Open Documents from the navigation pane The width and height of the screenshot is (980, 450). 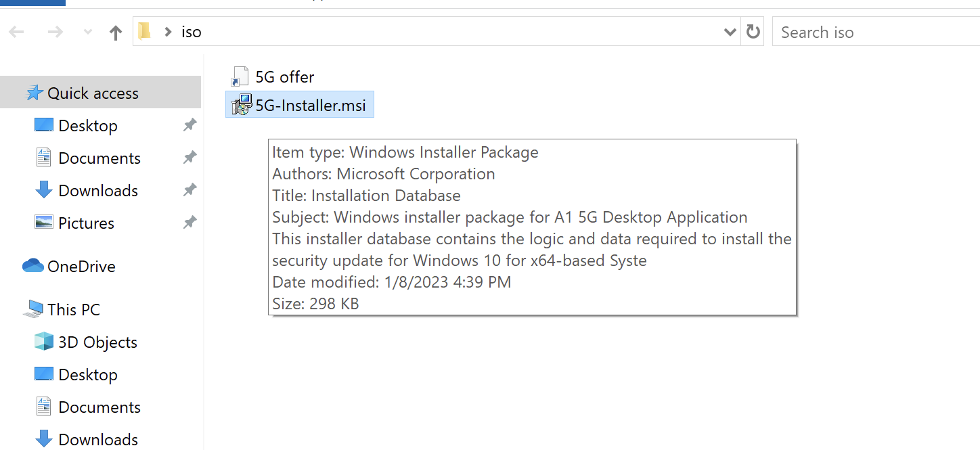99,157
